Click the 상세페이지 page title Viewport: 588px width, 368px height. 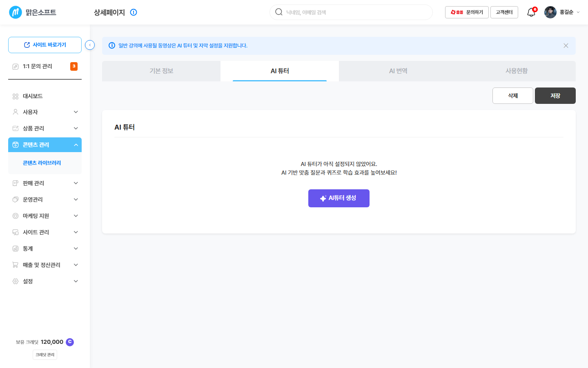tap(109, 12)
